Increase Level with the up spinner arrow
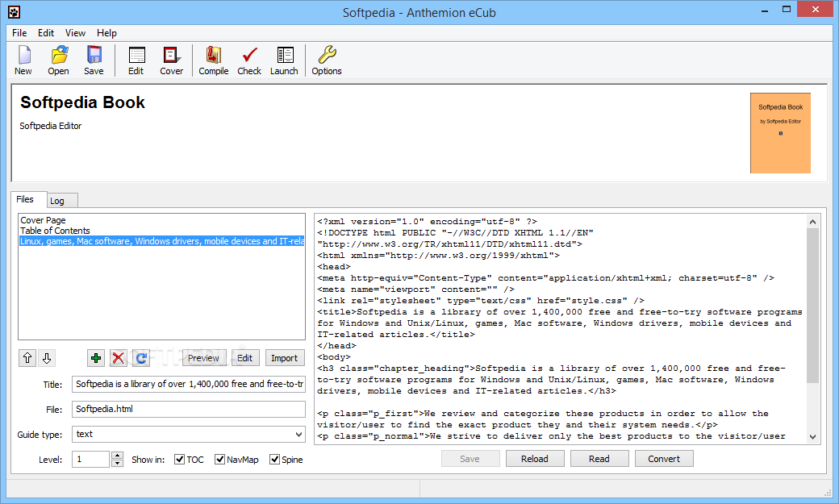This screenshot has width=839, height=504. 117,456
